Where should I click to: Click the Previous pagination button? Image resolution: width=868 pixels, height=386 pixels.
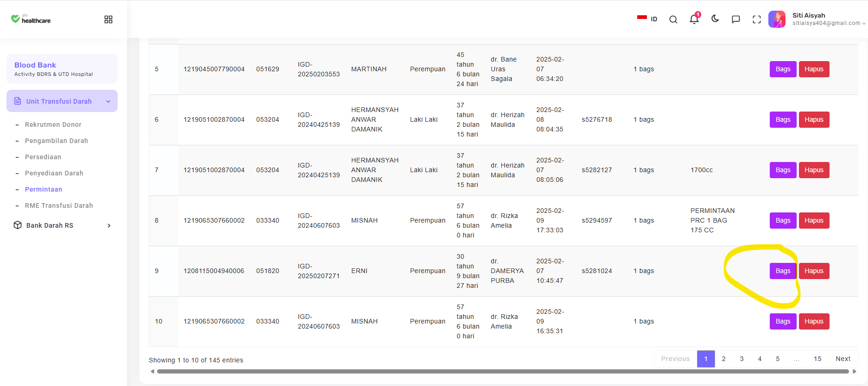tap(676, 359)
